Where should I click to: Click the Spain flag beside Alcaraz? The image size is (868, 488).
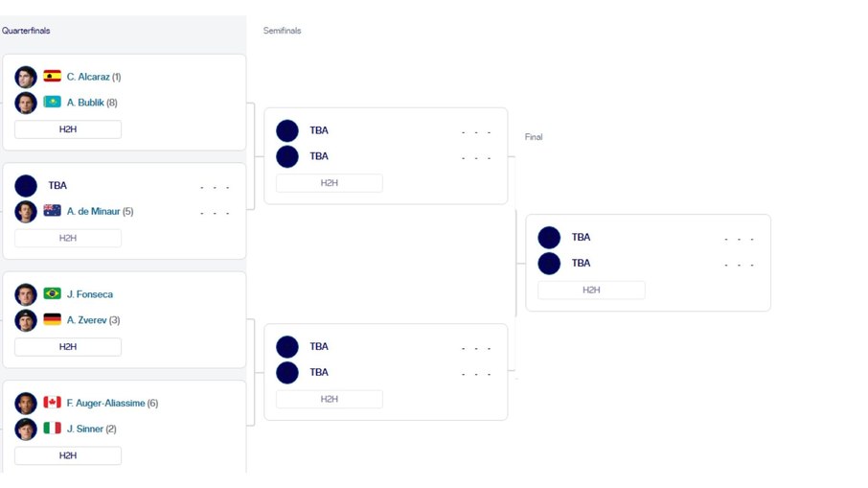[52, 77]
